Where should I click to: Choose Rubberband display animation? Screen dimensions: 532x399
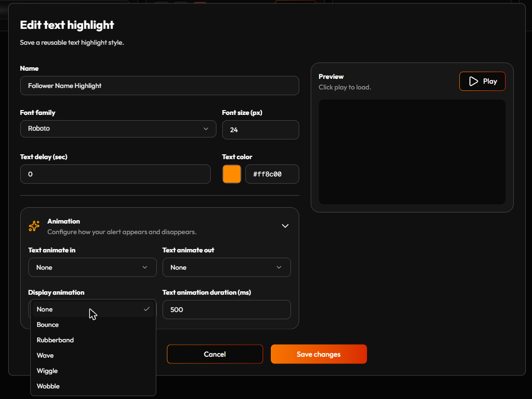pos(93,340)
